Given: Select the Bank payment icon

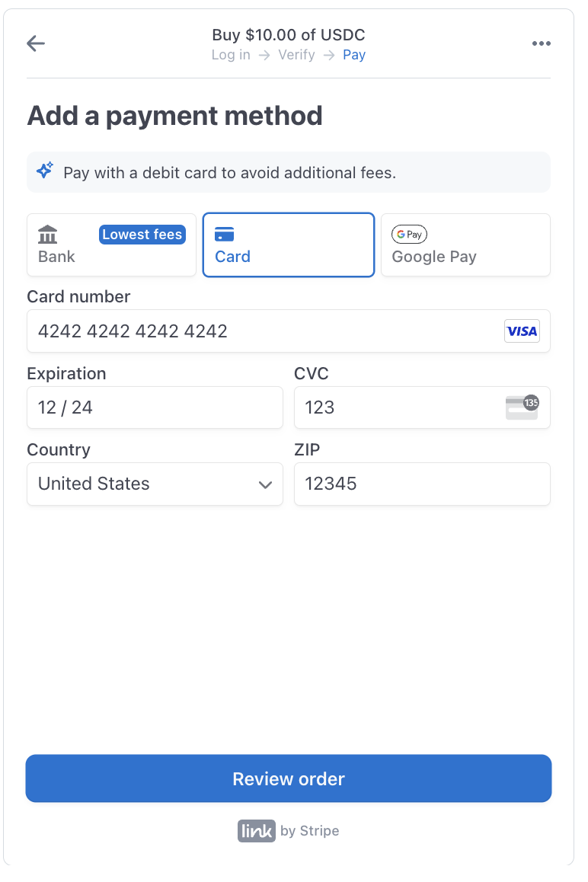Looking at the screenshot, I should coord(48,234).
